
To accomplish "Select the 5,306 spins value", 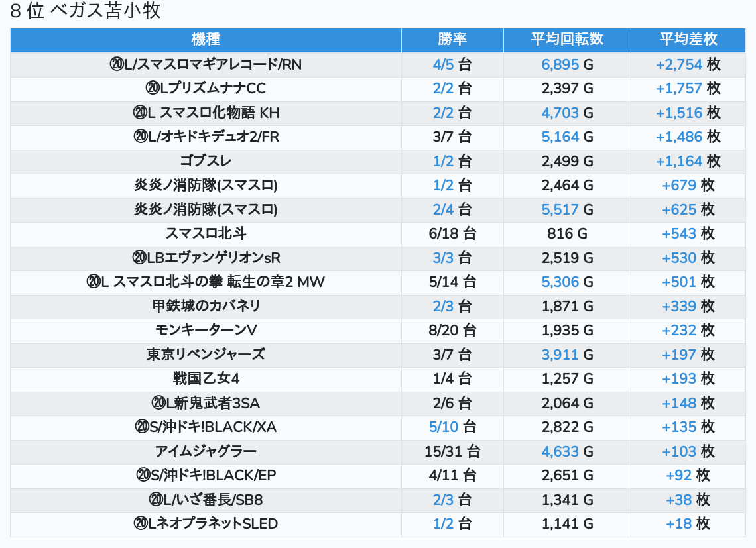I will coord(560,282).
